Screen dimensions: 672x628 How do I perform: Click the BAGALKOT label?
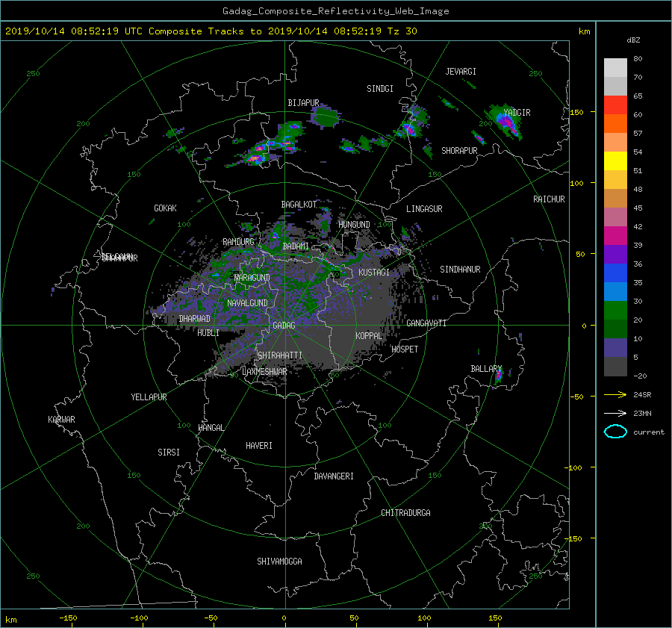[299, 205]
